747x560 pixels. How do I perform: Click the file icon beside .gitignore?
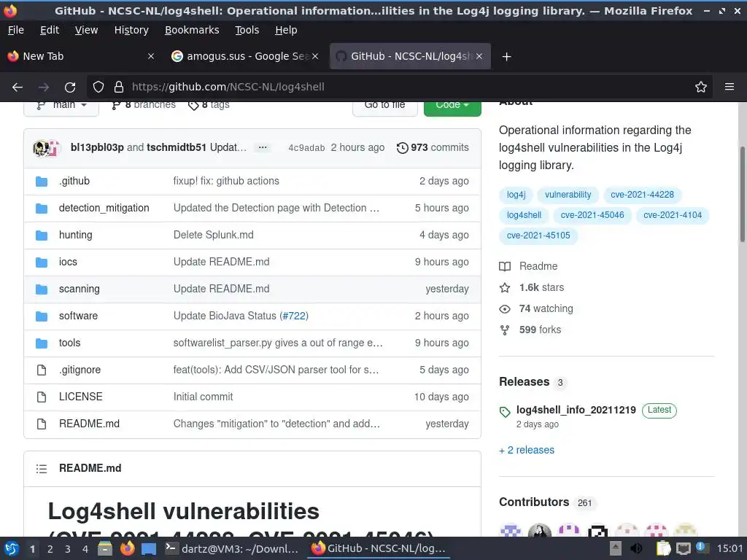pos(42,370)
